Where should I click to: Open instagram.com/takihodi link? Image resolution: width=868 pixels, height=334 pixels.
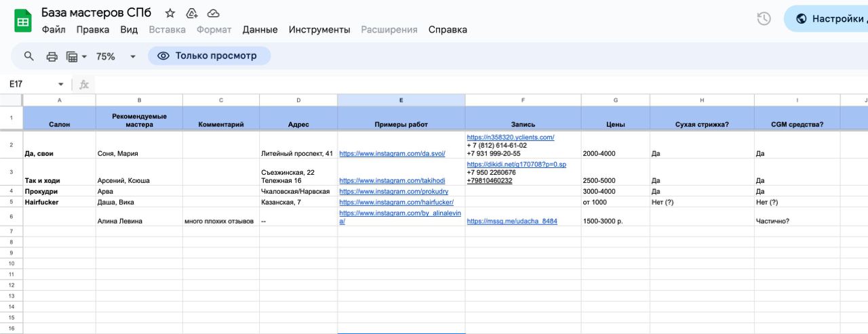point(392,181)
